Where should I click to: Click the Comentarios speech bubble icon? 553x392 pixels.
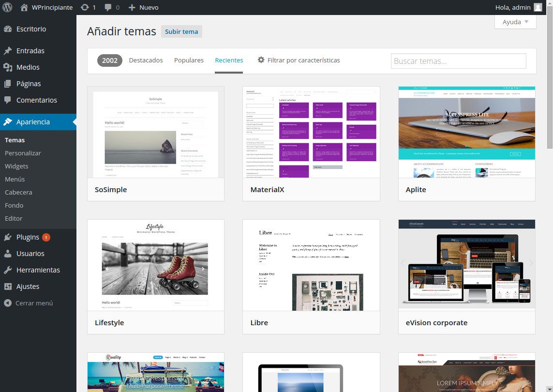[x=8, y=100]
